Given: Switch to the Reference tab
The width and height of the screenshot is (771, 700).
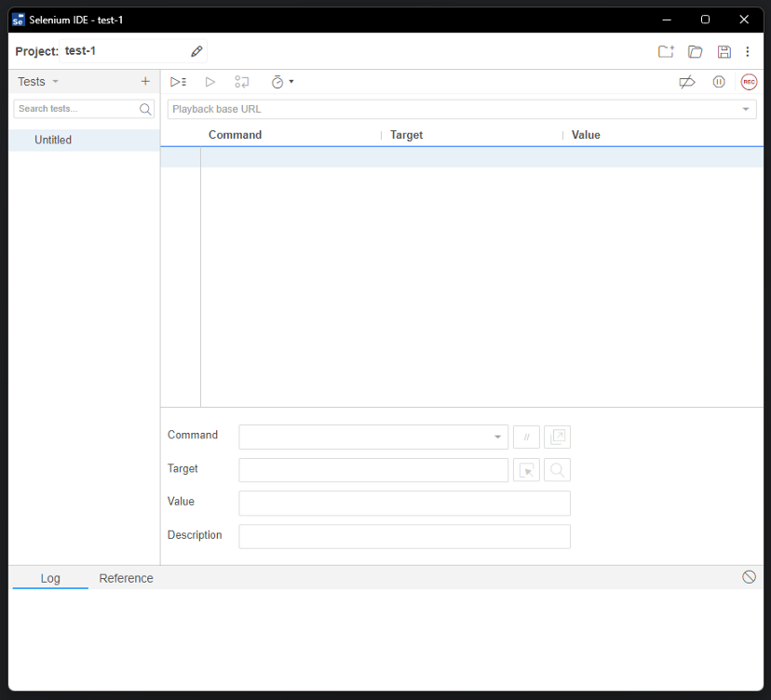Looking at the screenshot, I should (x=126, y=578).
